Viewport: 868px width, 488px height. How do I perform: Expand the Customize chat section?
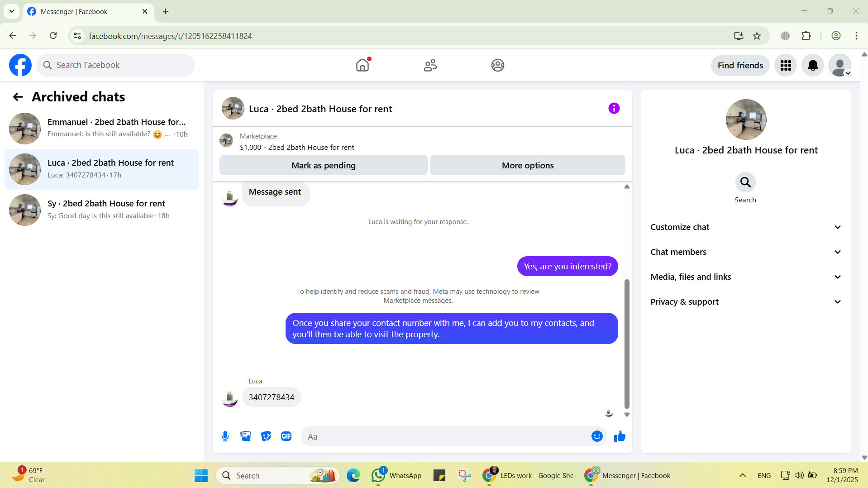[x=746, y=227]
